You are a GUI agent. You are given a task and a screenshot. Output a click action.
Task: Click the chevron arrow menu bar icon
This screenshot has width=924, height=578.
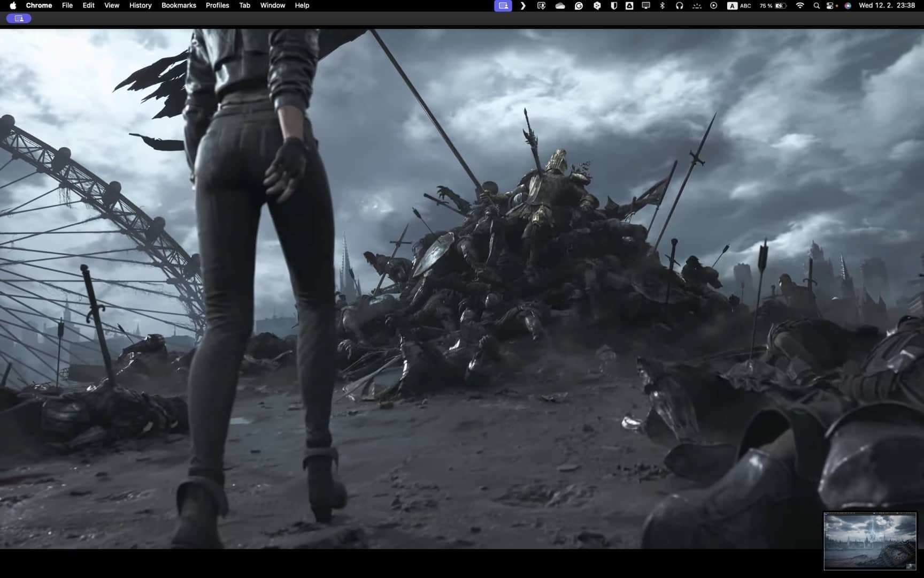523,5
